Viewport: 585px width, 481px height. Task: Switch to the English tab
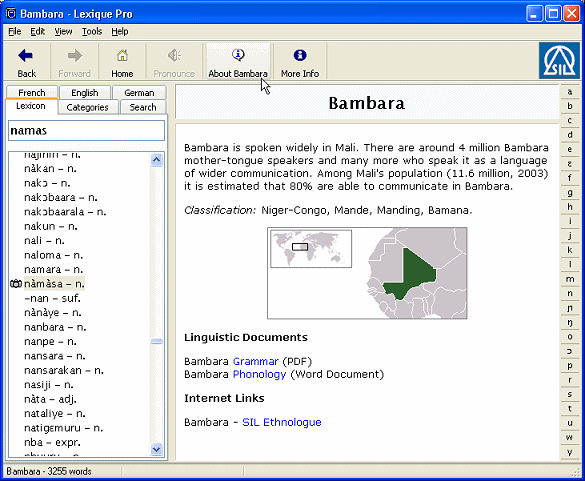tap(85, 93)
